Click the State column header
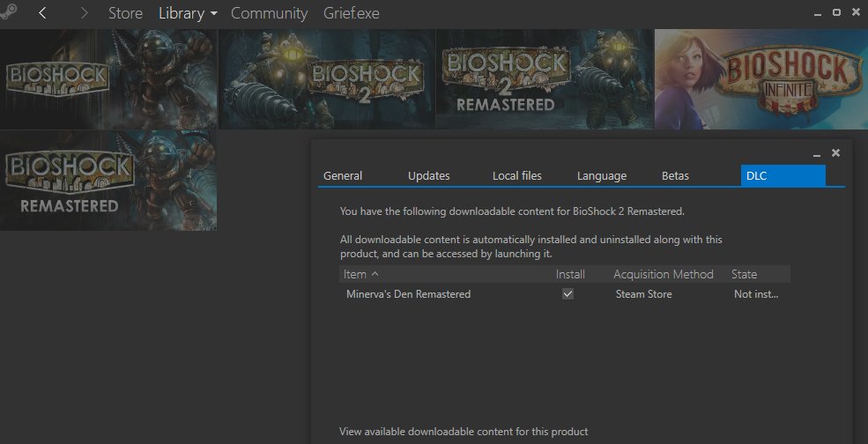The width and height of the screenshot is (868, 444). coord(744,274)
